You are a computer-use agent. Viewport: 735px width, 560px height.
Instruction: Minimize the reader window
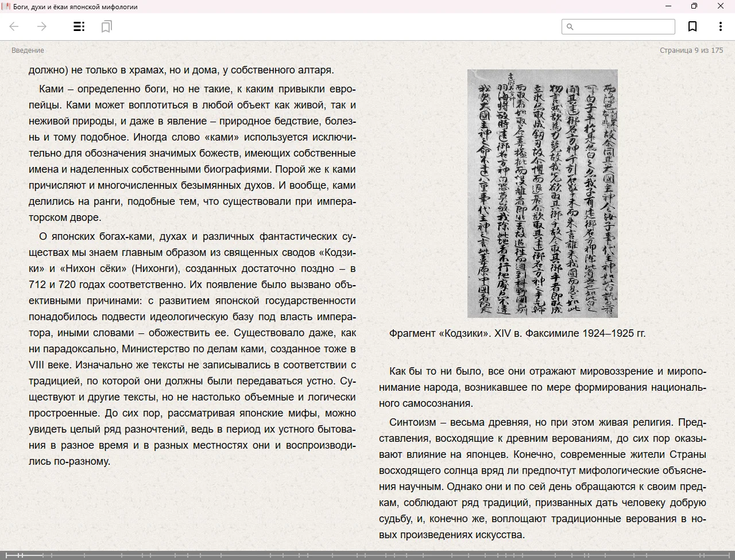point(668,6)
